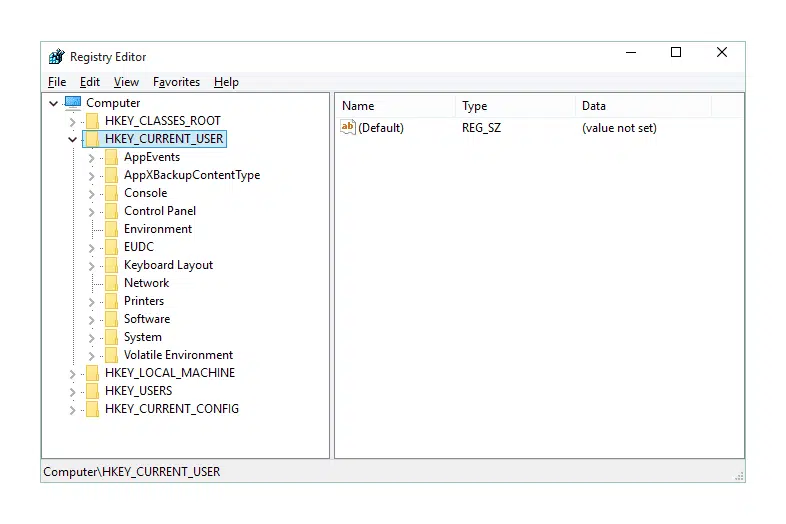Expand the AppEvents key chevron
The height and width of the screenshot is (524, 786).
[91, 158]
